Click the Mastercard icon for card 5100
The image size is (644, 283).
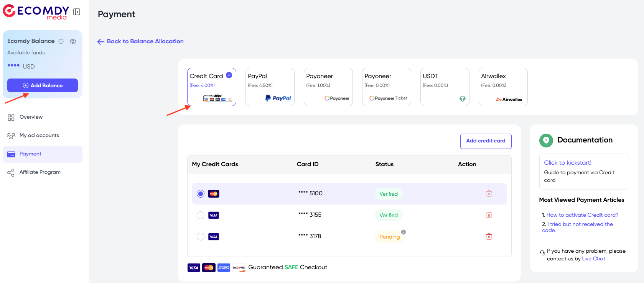(x=214, y=194)
